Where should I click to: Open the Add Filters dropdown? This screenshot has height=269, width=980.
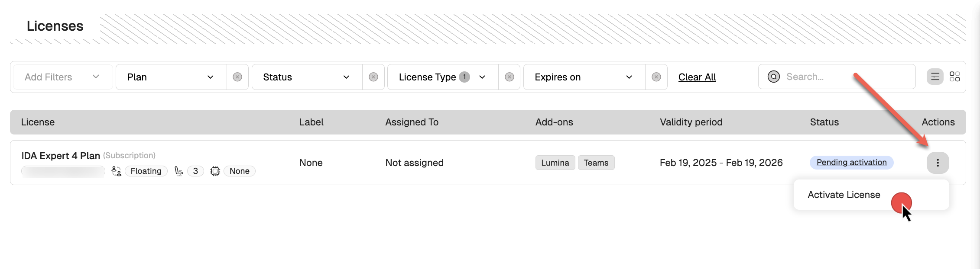point(62,77)
